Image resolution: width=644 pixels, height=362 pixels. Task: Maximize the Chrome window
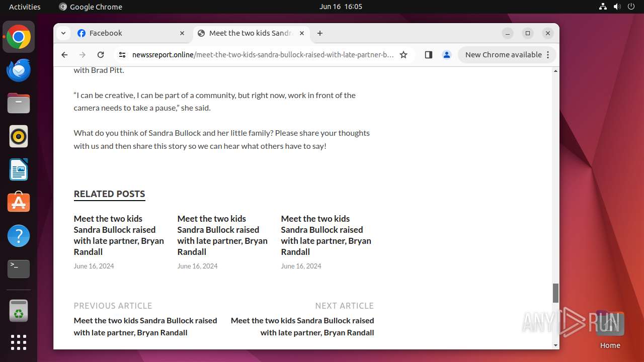528,33
